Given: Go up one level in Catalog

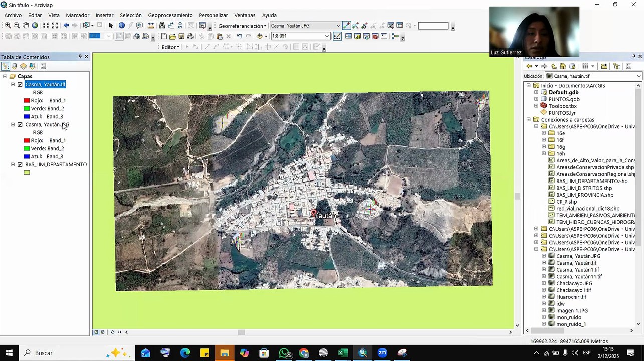Looking at the screenshot, I should [554, 66].
